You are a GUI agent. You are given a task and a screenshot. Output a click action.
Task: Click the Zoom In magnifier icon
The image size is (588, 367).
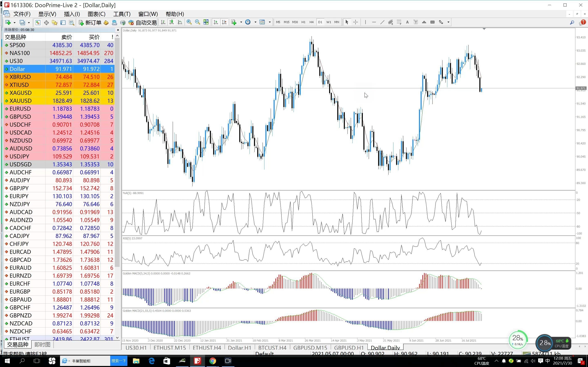pyautogui.click(x=189, y=22)
